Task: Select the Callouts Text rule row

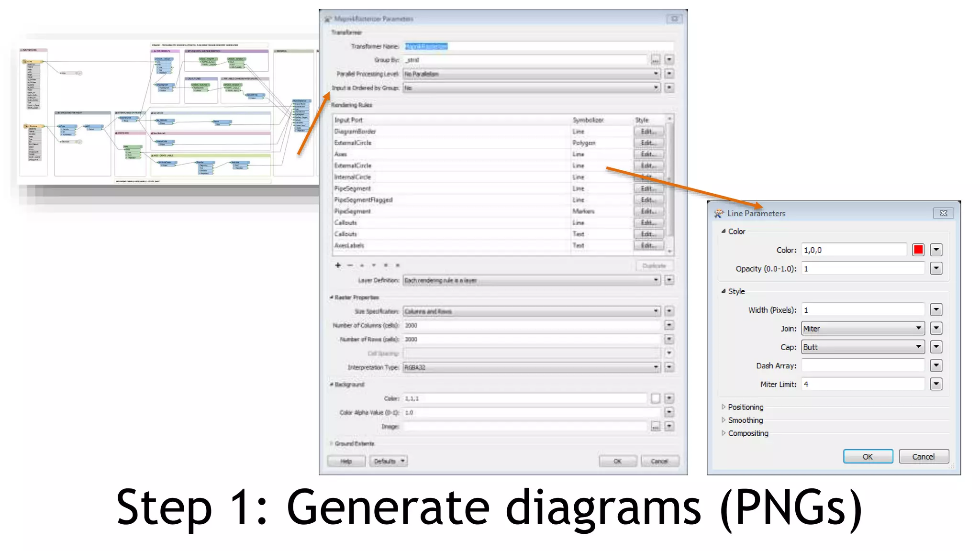Action: (499, 234)
